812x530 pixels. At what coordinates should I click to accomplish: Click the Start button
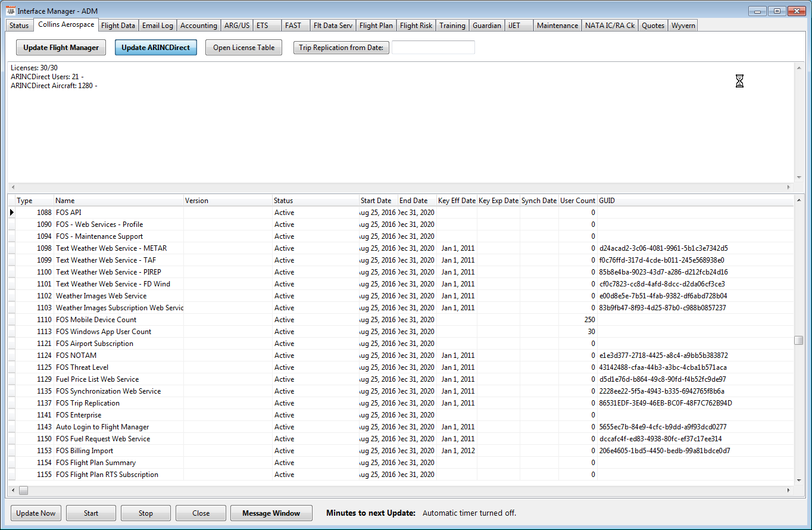point(91,513)
